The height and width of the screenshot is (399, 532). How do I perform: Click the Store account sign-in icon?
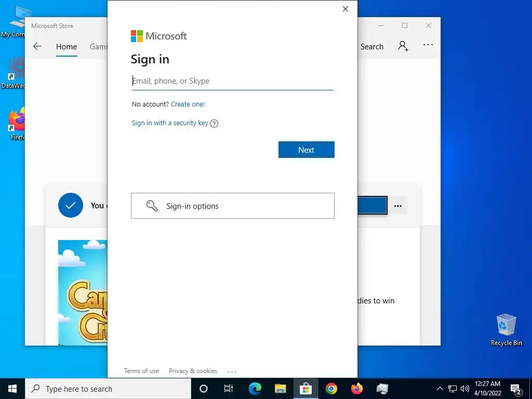(403, 46)
